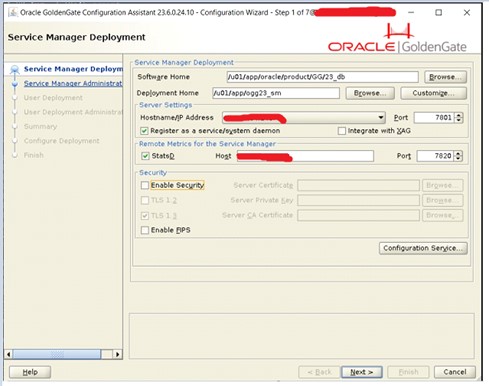Open Service Manager Administrator step link
Image resolution: width=489 pixels, height=386 pixels.
coord(73,83)
